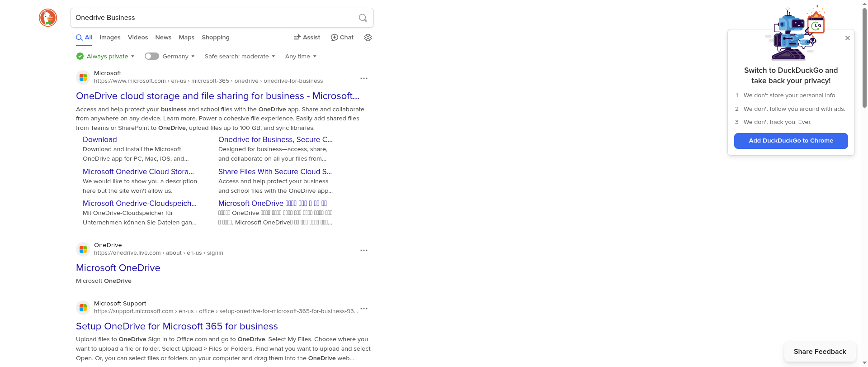Click the search magnifier icon in search box
This screenshot has width=868, height=367.
(363, 18)
